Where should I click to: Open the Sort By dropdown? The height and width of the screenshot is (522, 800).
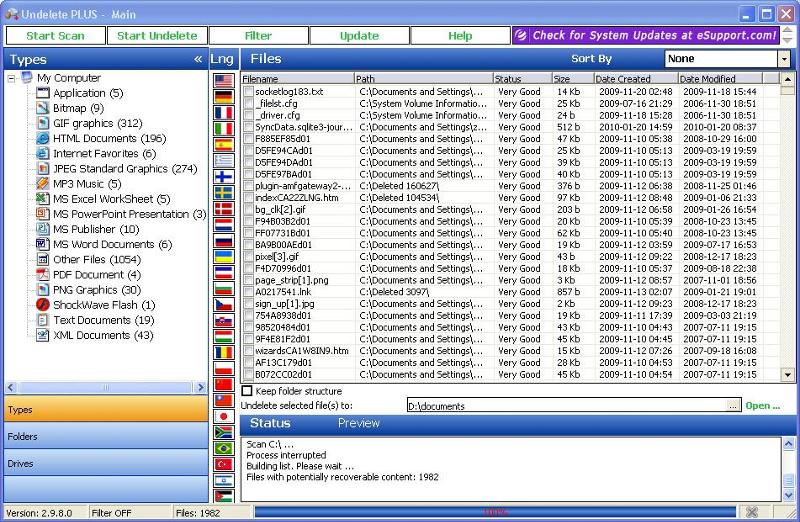784,59
